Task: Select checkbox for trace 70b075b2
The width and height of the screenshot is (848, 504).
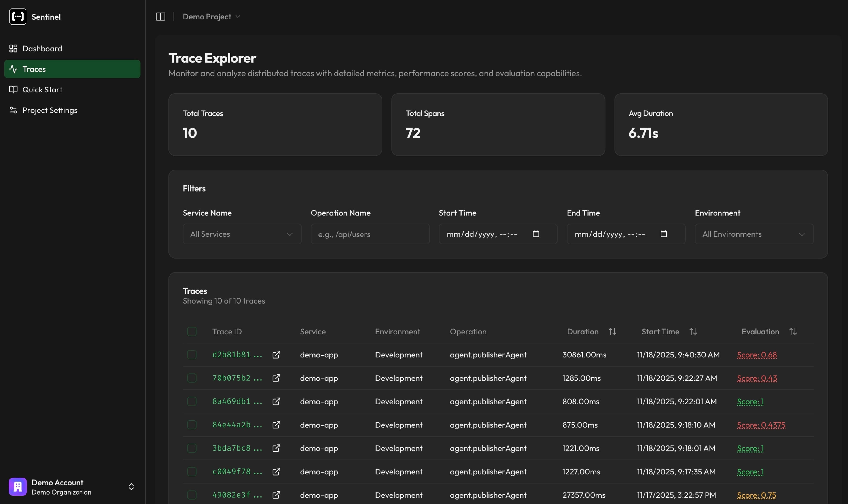Action: tap(192, 378)
